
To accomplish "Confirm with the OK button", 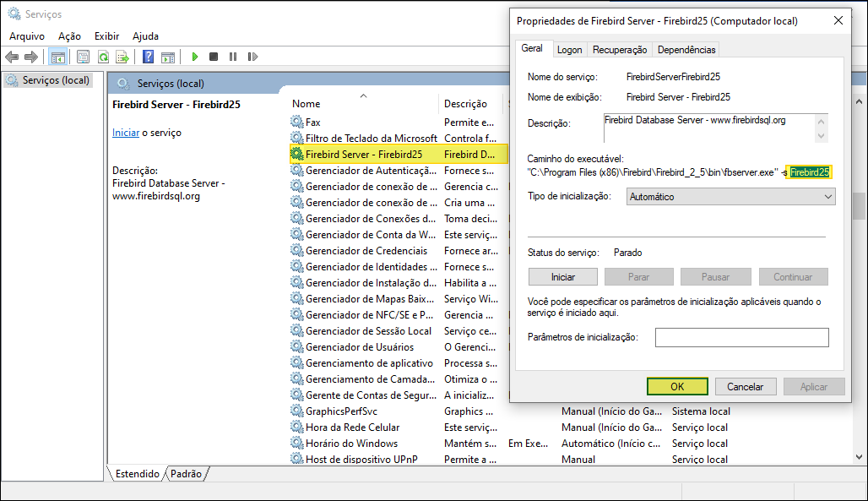I will point(677,386).
